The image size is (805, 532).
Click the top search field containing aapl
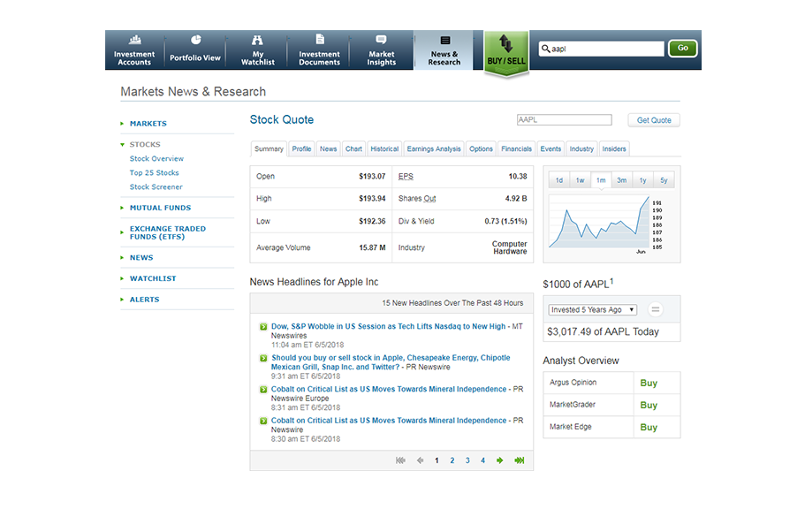(601, 49)
